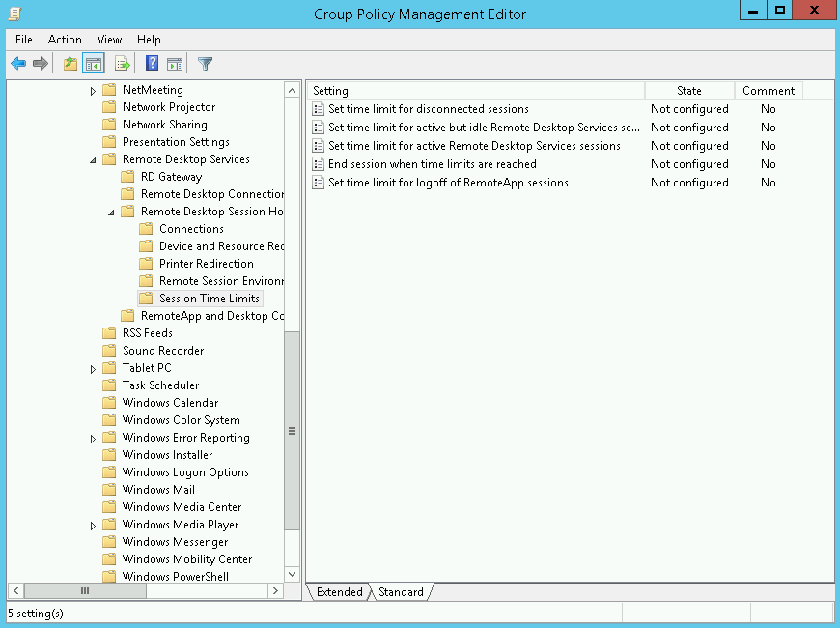Screen dimensions: 840x628
Task: Click the Filter funnel toolbar icon
Action: [x=205, y=63]
